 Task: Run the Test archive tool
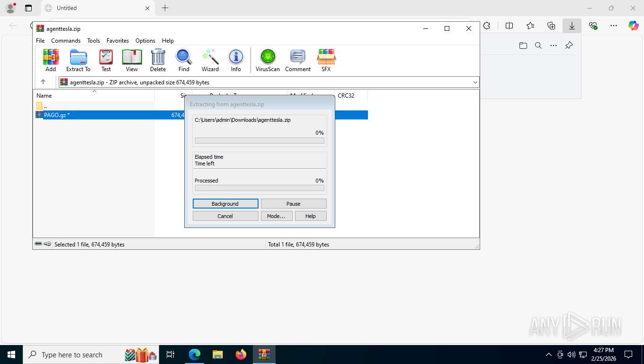click(x=106, y=60)
